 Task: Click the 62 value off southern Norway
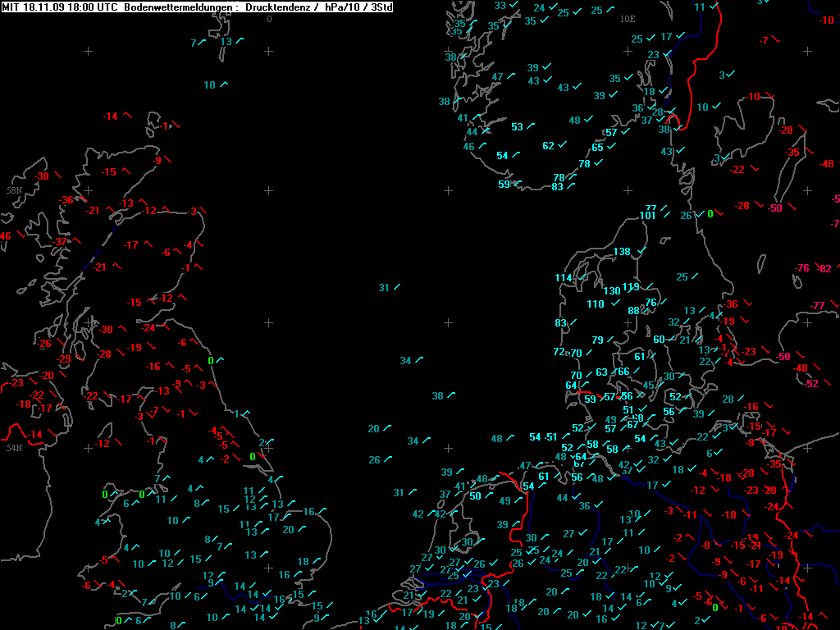point(548,146)
